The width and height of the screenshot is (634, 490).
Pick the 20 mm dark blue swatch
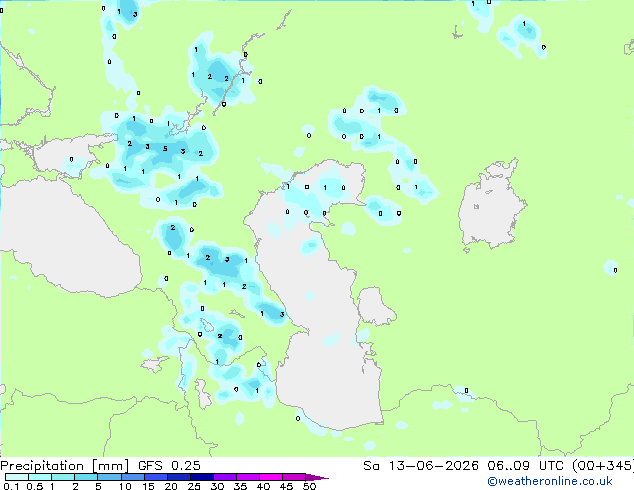[x=178, y=477]
